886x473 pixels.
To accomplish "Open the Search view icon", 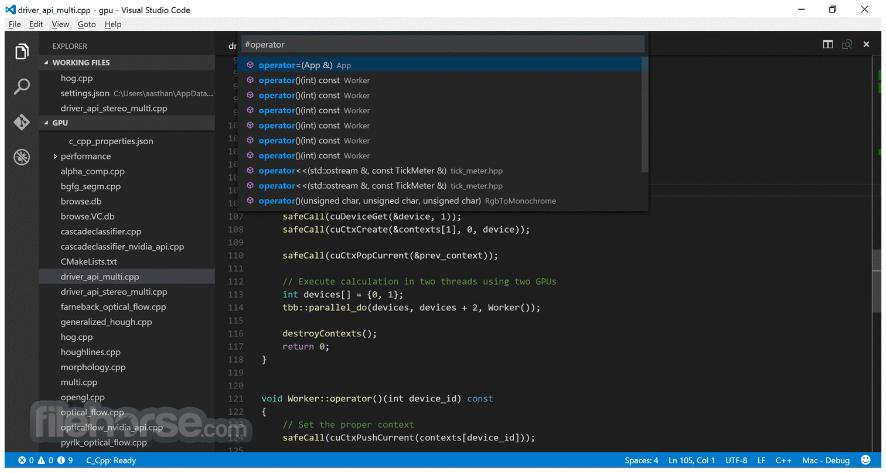I will click(x=21, y=86).
